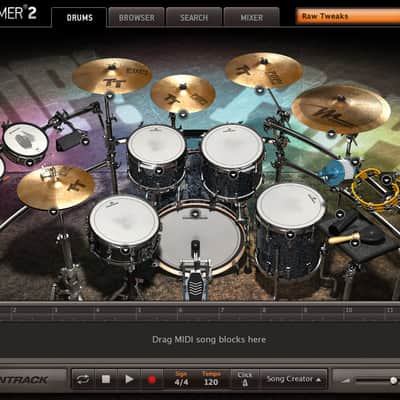
Task: Open the center splash cymbal menu arrow
Action: 182,114
